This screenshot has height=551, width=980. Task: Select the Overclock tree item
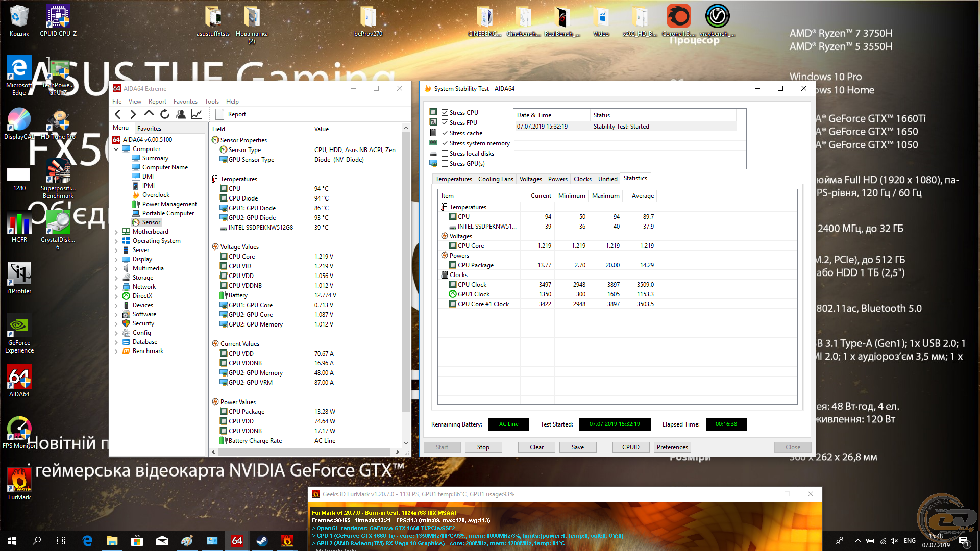click(x=156, y=195)
